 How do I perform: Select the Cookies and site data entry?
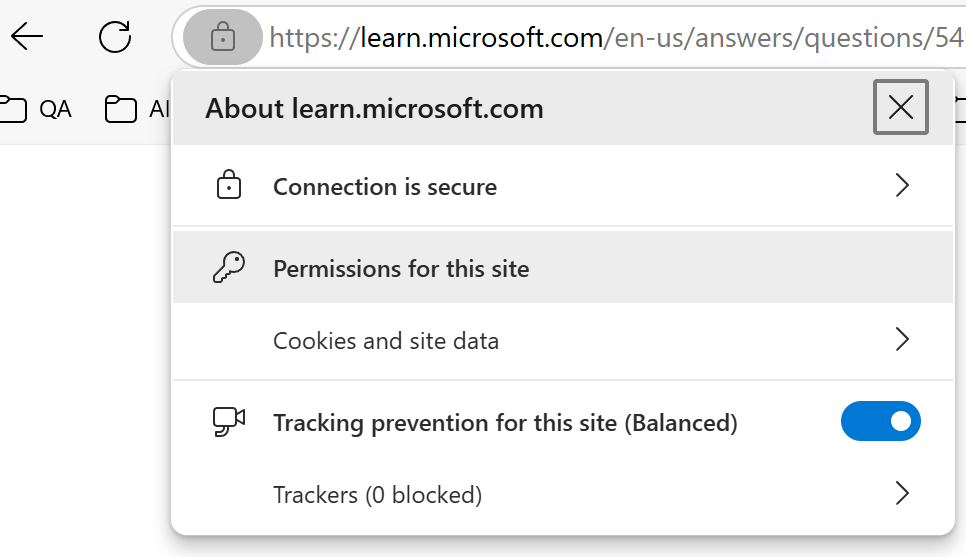point(386,341)
